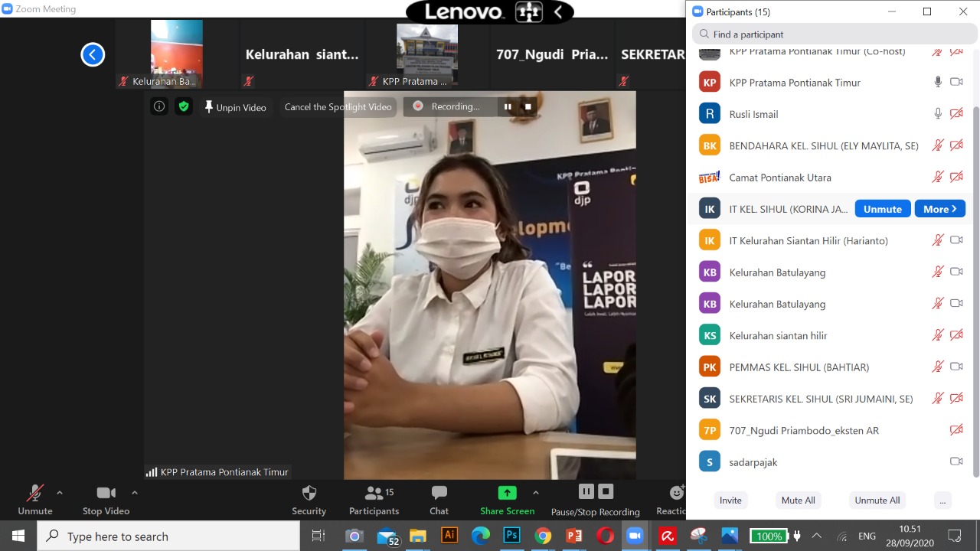Select Cancel the Spotlight Video

click(x=338, y=107)
